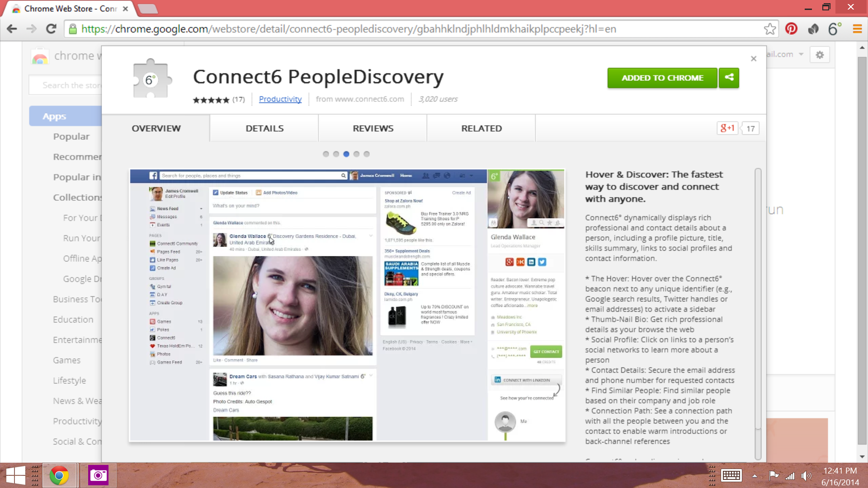This screenshot has width=868, height=488.
Task: Open the Connect6 extension icon in toolbar
Action: [835, 29]
